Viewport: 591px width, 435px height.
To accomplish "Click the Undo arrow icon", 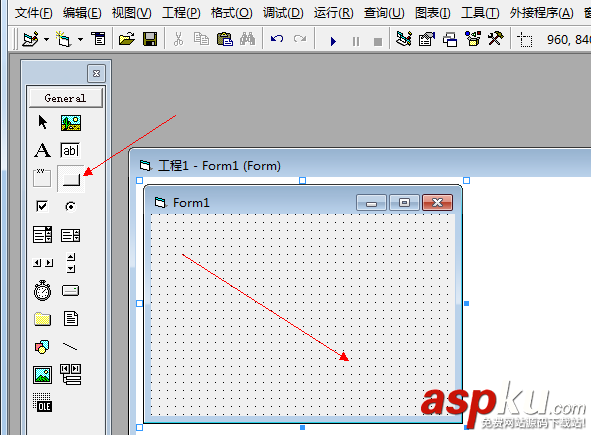I will click(x=277, y=39).
